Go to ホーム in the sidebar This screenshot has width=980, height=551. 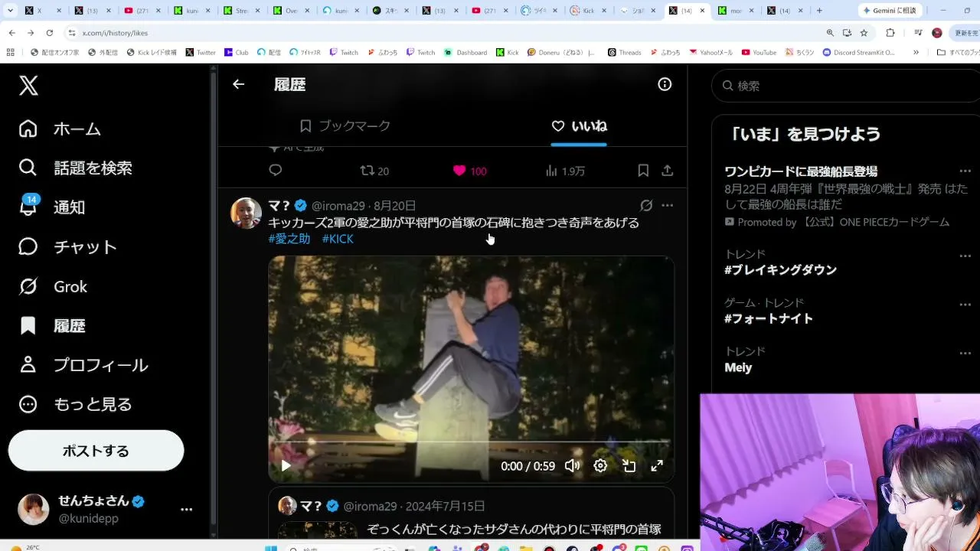[x=60, y=129]
